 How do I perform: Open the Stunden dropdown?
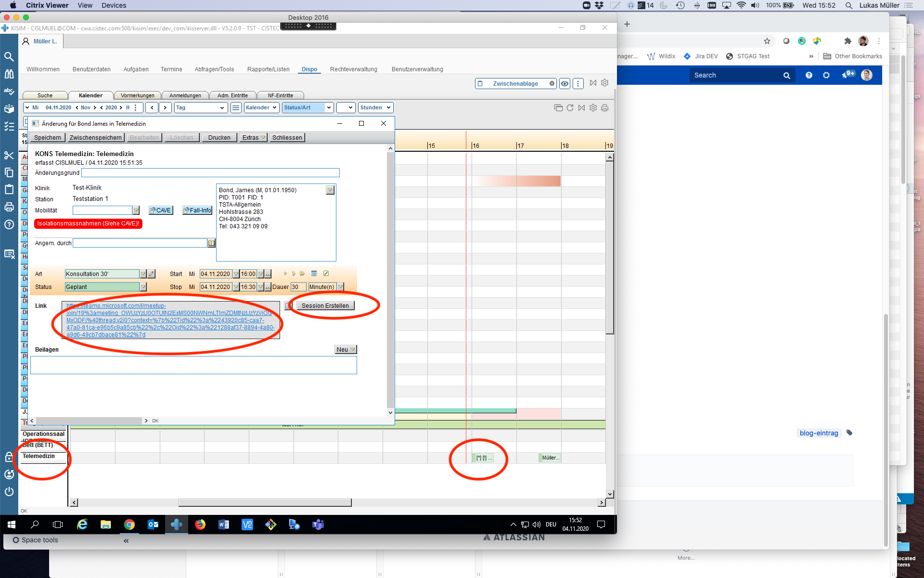point(375,108)
